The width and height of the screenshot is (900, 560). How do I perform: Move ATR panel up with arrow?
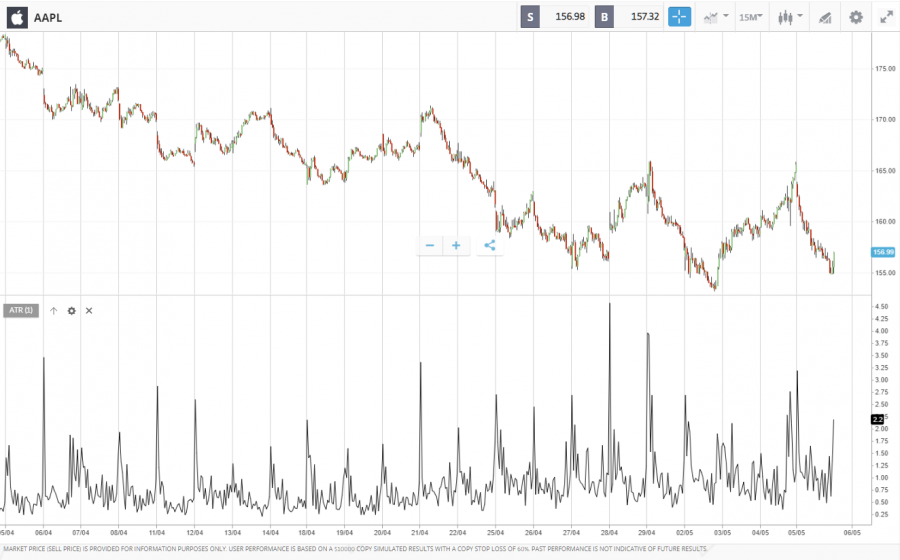tap(53, 310)
